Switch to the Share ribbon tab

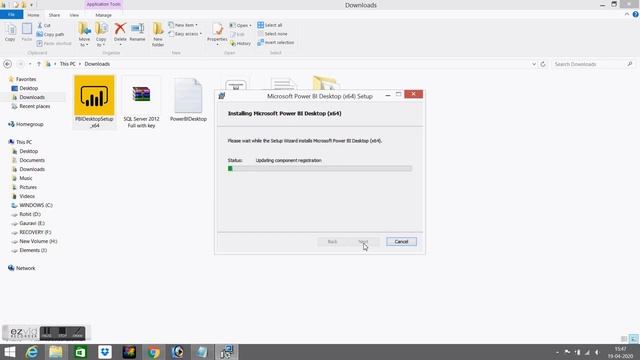click(54, 15)
